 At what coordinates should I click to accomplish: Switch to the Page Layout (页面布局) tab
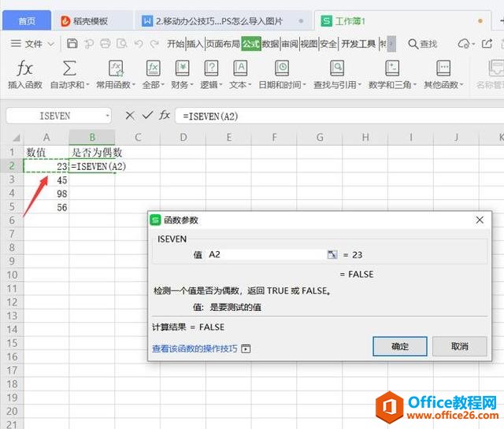pos(223,44)
